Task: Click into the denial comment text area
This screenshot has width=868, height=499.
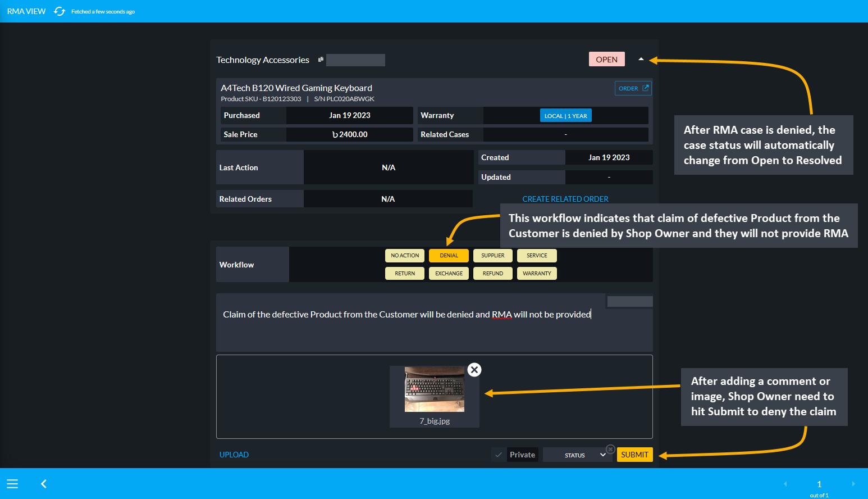Action: [434, 323]
